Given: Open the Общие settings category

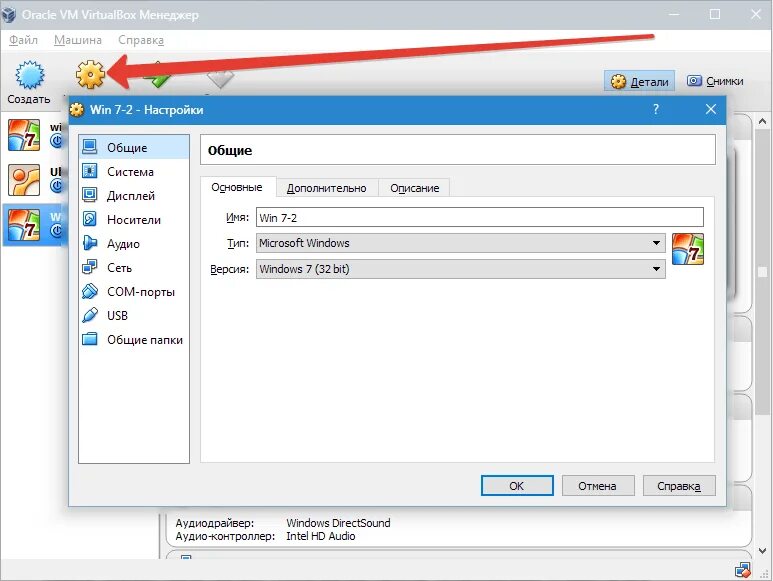Looking at the screenshot, I should [x=134, y=147].
